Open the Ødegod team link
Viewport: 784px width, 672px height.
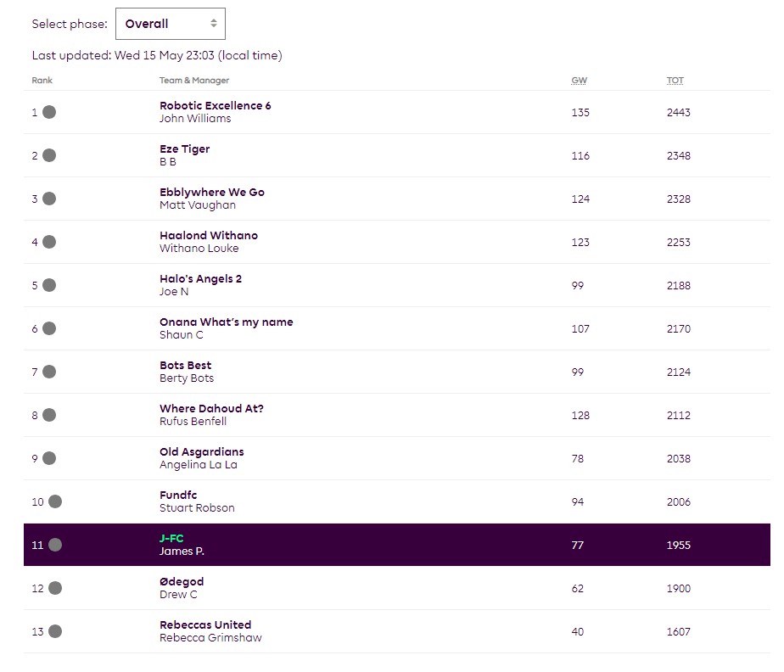point(182,582)
